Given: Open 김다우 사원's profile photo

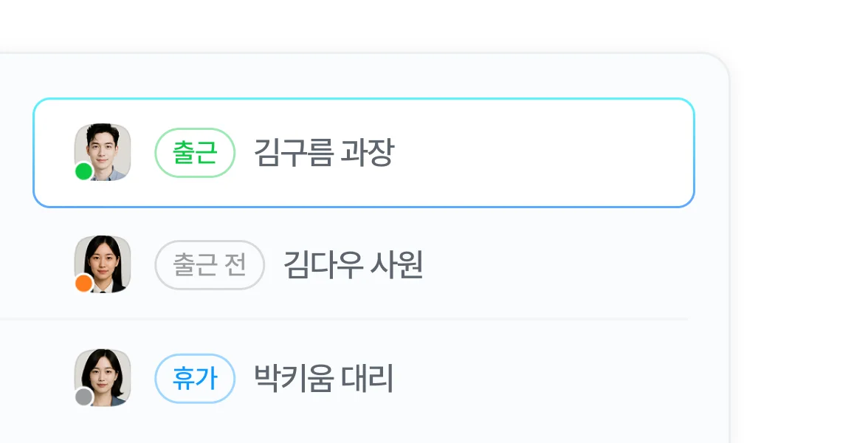Looking at the screenshot, I should click(103, 260).
